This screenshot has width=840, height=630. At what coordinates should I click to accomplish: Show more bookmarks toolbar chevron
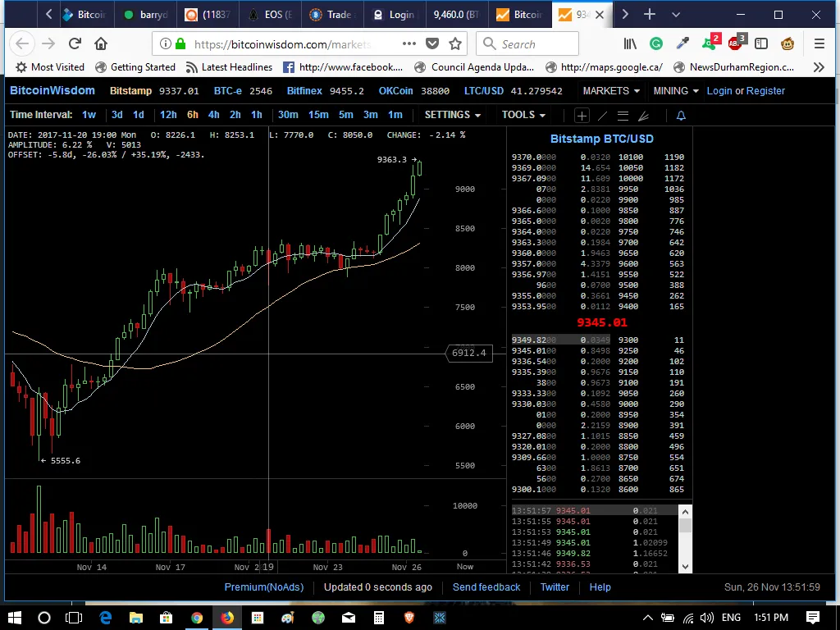click(819, 67)
